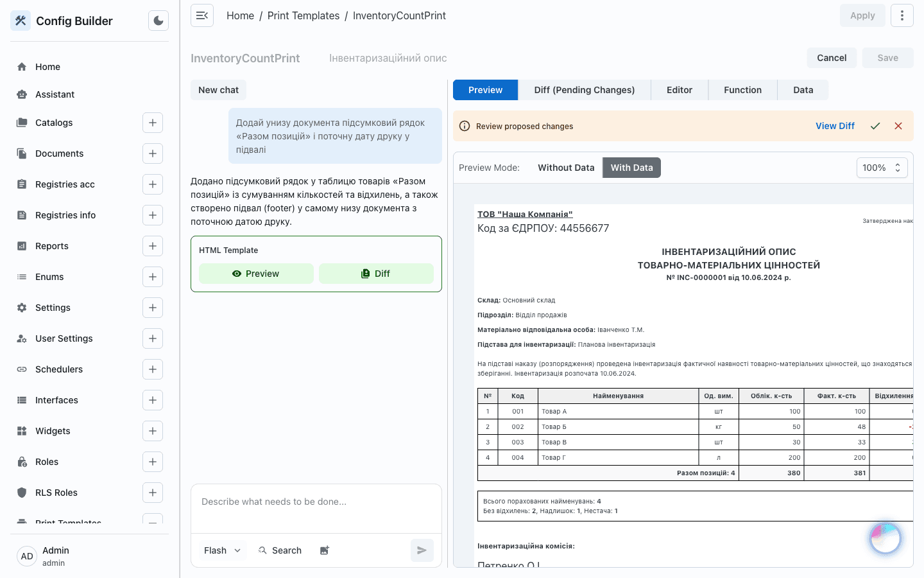The height and width of the screenshot is (578, 924).
Task: Click the Interfaces icon
Action: [x=22, y=400]
